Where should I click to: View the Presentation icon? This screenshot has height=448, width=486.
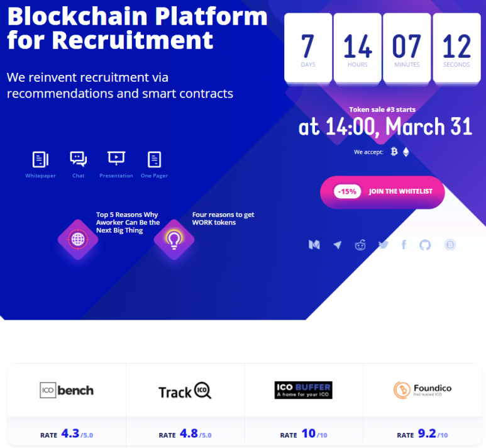tap(116, 158)
